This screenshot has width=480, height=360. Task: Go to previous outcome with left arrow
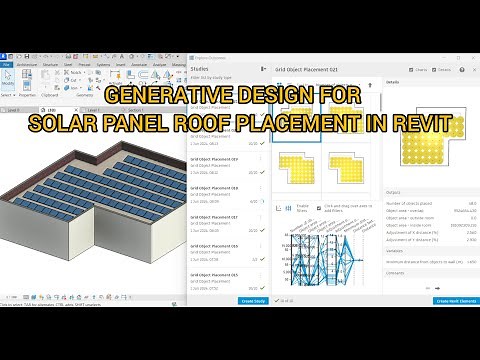[428, 288]
